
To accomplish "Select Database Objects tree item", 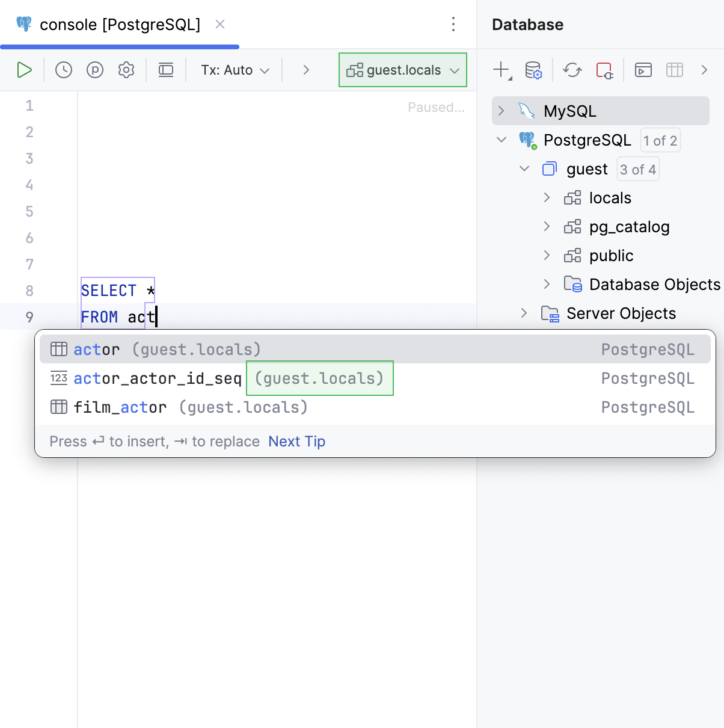I will pyautogui.click(x=654, y=285).
